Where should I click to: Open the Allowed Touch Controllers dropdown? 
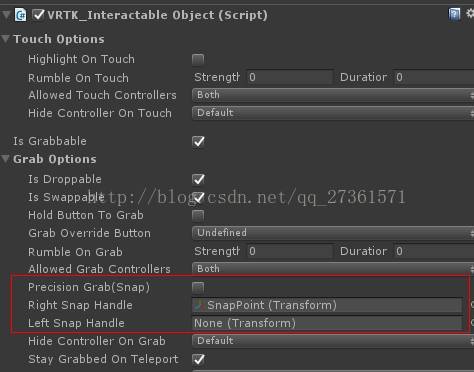333,95
